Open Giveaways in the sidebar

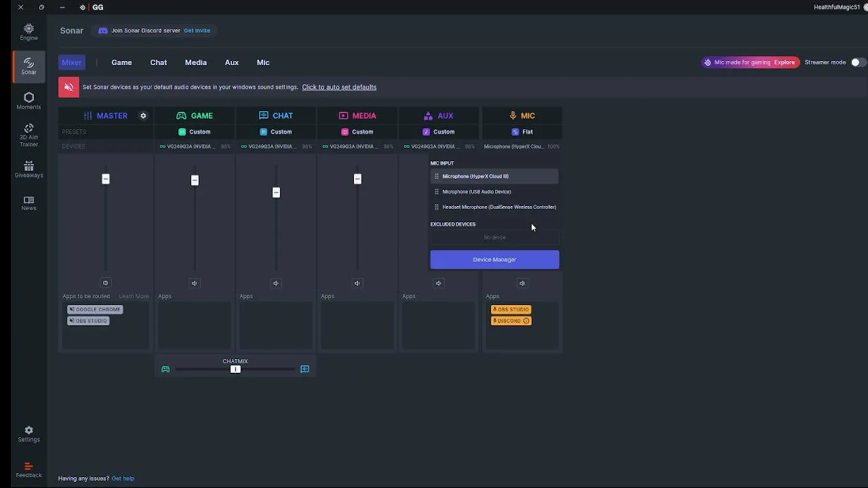(28, 169)
